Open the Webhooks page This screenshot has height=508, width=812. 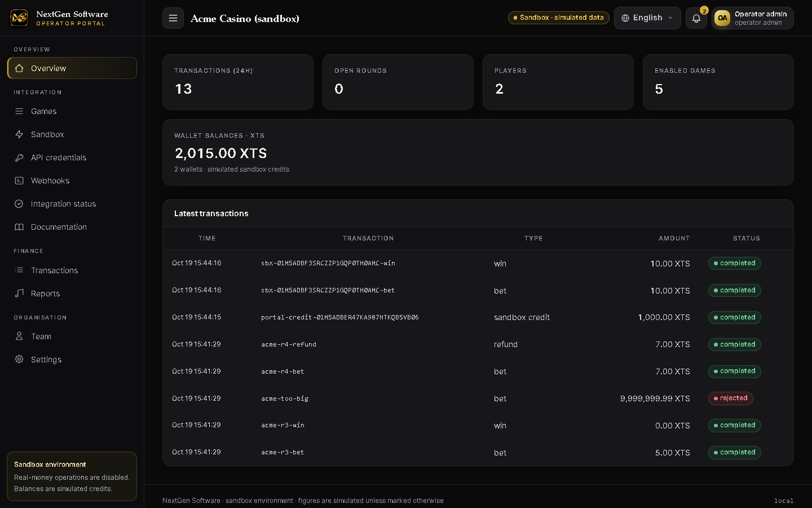[72, 181]
